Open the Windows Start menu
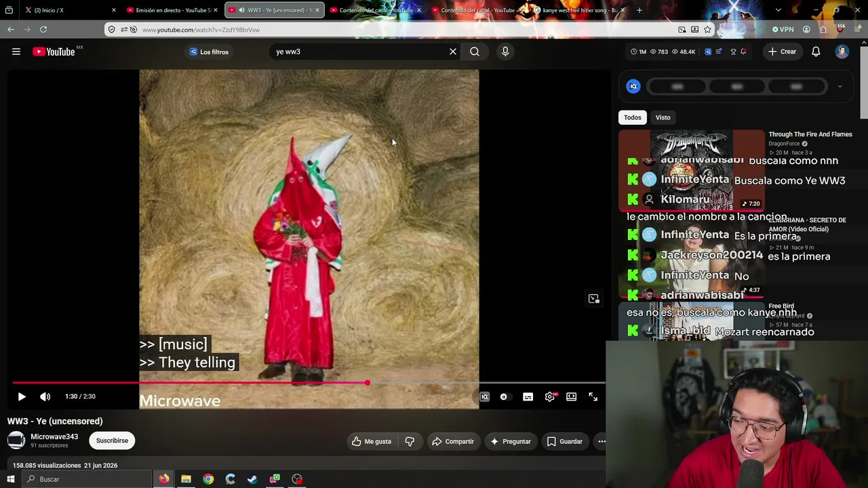Image resolution: width=868 pixels, height=488 pixels. [10, 479]
